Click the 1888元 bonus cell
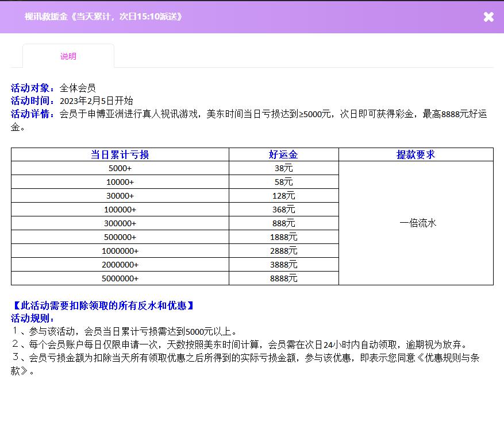The image size is (504, 430). pyautogui.click(x=283, y=237)
